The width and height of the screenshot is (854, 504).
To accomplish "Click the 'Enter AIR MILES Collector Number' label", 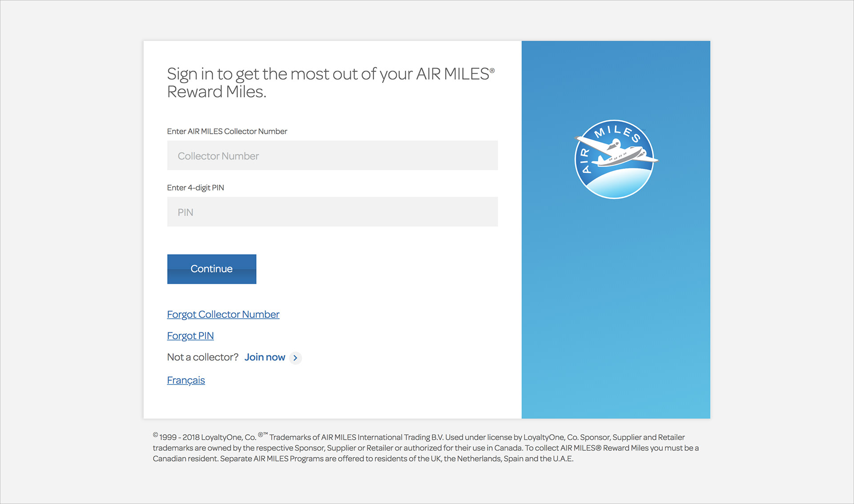I will [227, 131].
